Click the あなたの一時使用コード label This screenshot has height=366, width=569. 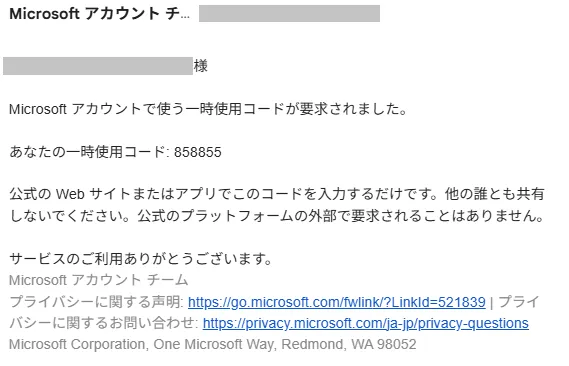pos(87,152)
